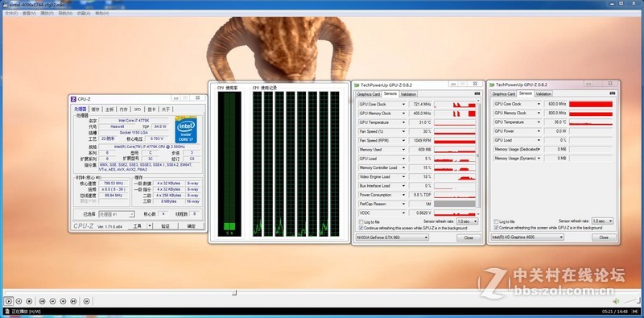The width and height of the screenshot is (644, 318).
Task: Pause the video with the pause icon
Action: click(x=19, y=301)
